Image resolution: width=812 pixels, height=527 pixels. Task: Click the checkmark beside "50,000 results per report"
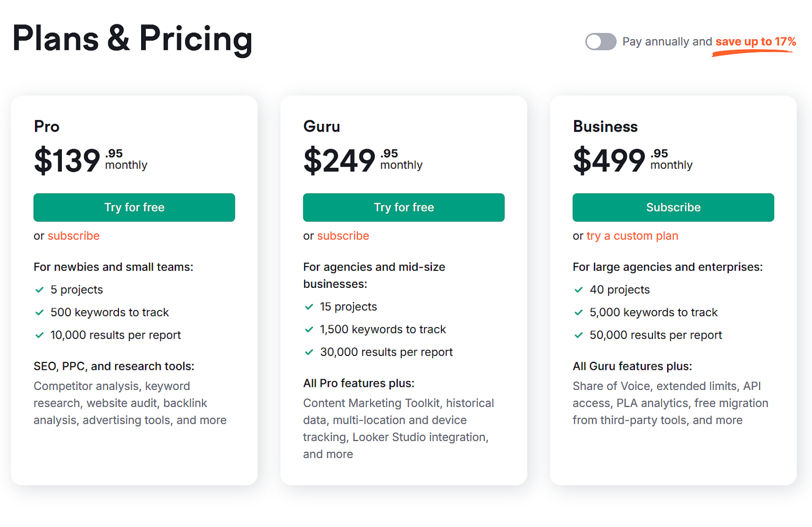tap(579, 335)
